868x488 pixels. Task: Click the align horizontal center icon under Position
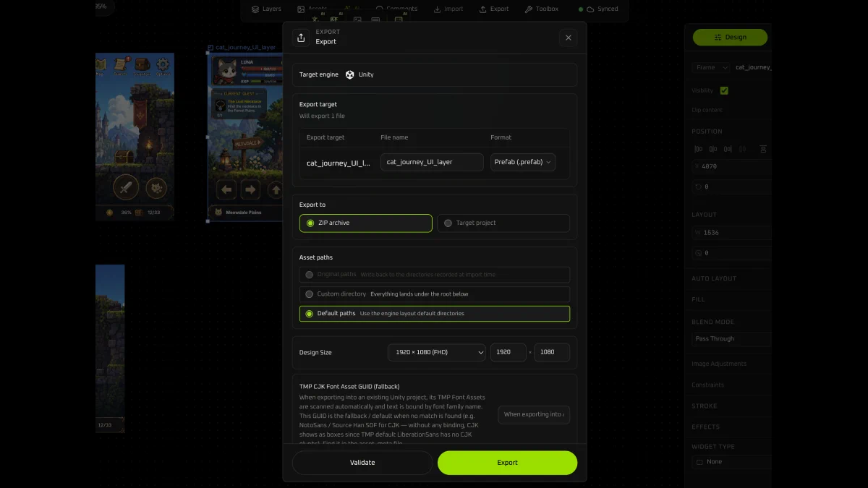713,149
